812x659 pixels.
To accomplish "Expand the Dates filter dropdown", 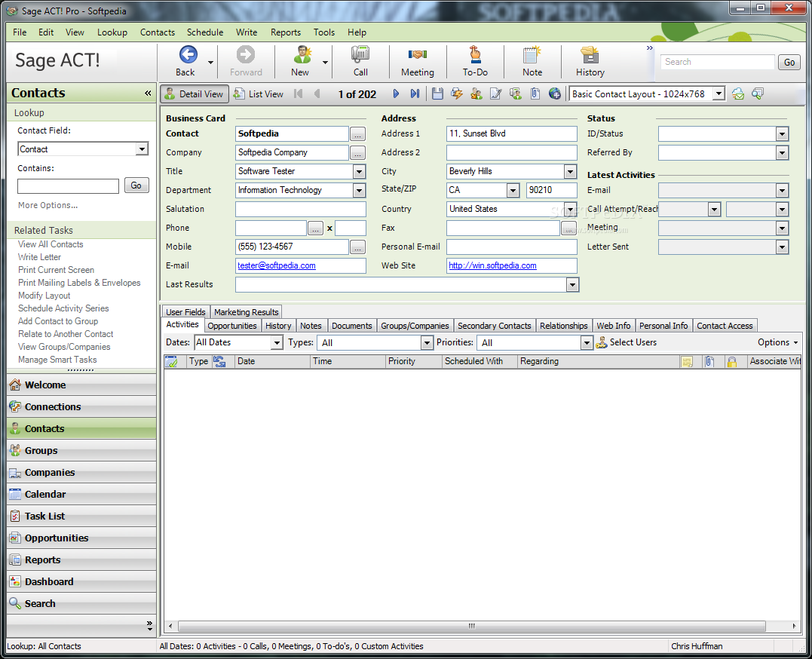I will [x=277, y=342].
